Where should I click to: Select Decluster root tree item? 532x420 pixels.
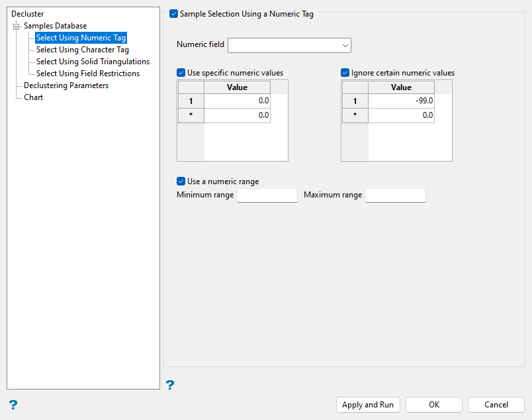28,14
